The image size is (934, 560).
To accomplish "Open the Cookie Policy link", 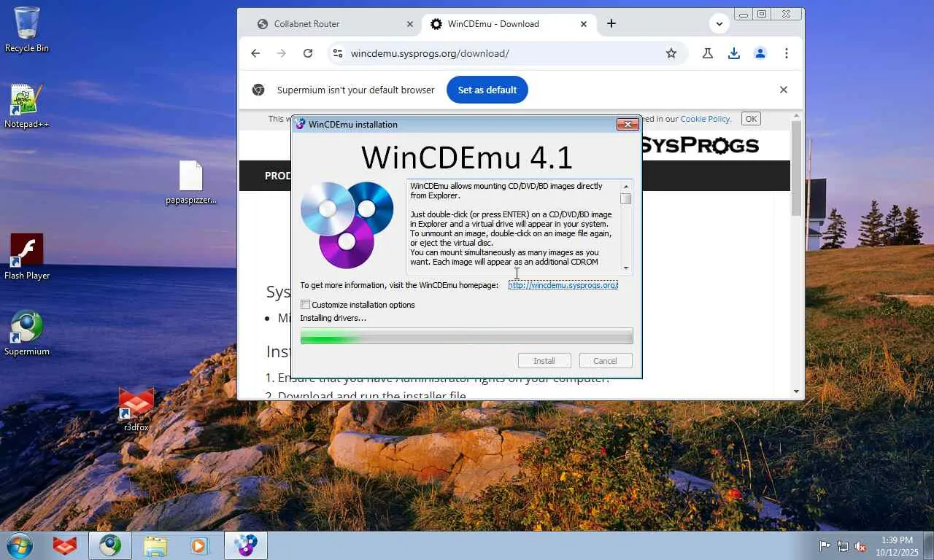I will click(705, 119).
